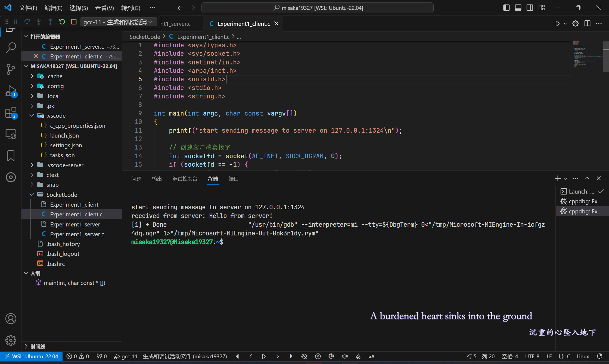609x364 pixels.
Task: Collapse the SocketCode folder
Action: (72, 195)
